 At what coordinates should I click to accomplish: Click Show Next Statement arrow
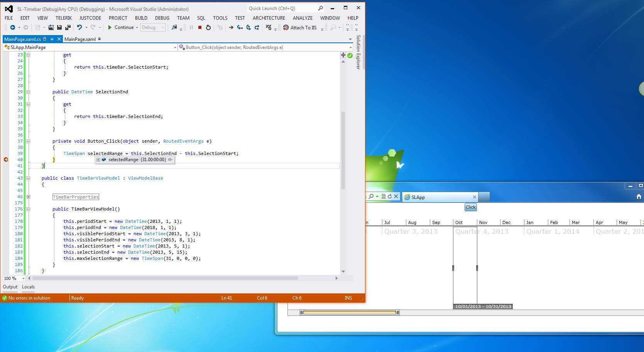coord(231,27)
